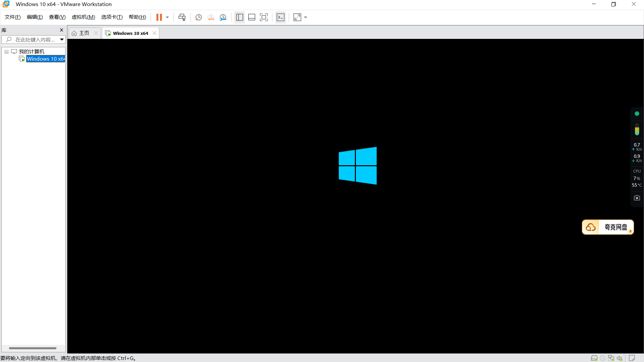Click the sound card status icon
The image size is (644, 362).
point(620,358)
